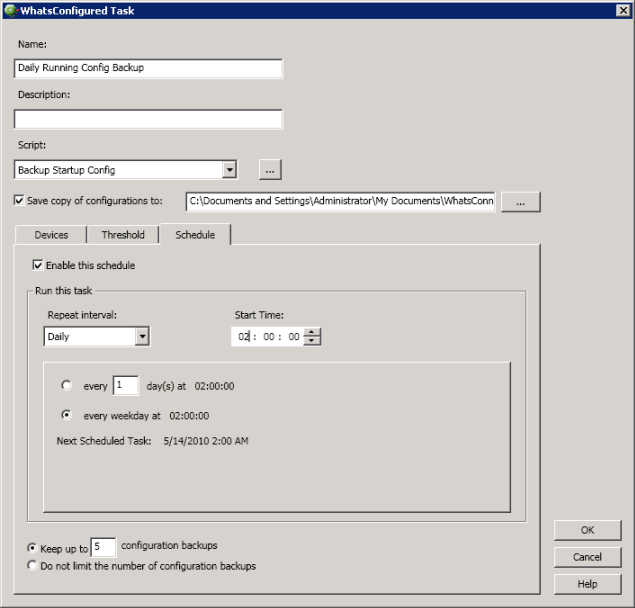Close the WhatsConfigured Task dialog
Viewport: 635px width, 608px height.
coord(623,10)
